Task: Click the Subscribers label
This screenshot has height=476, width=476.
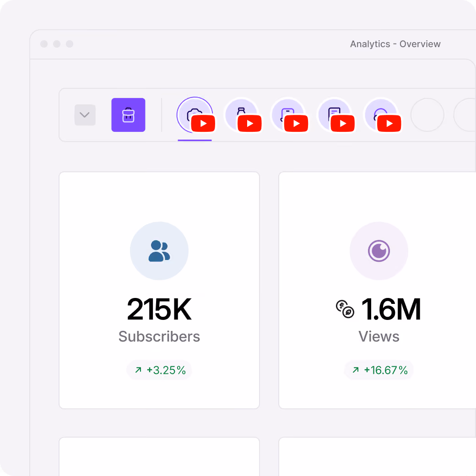Action: point(159,336)
